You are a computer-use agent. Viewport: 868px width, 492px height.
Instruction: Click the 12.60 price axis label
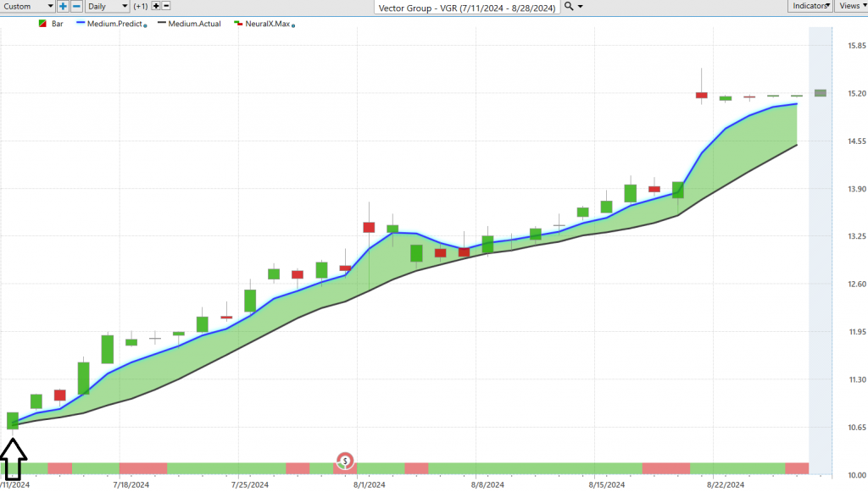coord(857,285)
